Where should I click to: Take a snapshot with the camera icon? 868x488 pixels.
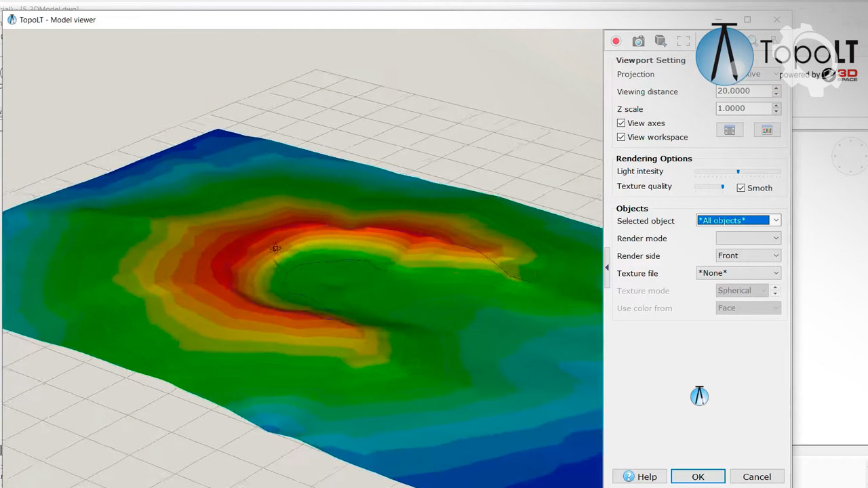point(638,41)
